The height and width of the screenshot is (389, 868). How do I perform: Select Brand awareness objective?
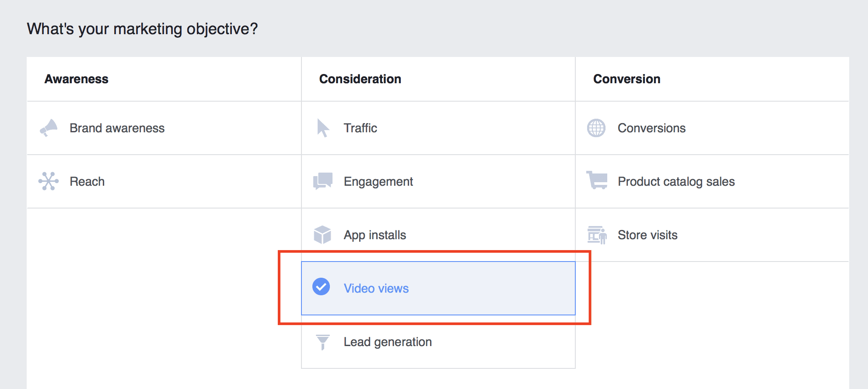(117, 128)
